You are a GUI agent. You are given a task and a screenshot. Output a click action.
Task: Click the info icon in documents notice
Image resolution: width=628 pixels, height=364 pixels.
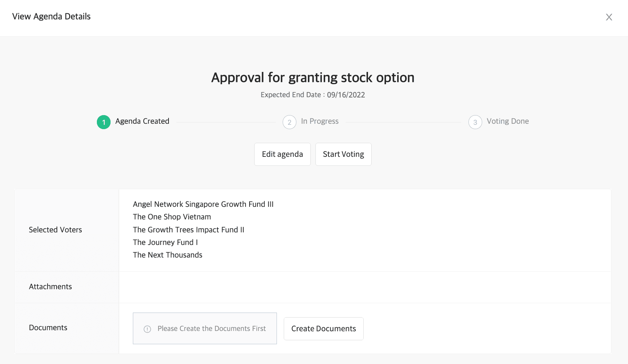coord(147,329)
